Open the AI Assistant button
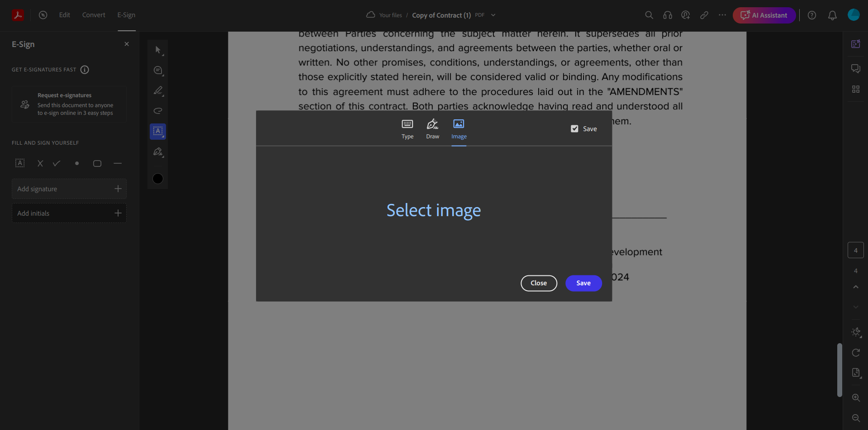Viewport: 868px width, 430px height. [x=764, y=15]
